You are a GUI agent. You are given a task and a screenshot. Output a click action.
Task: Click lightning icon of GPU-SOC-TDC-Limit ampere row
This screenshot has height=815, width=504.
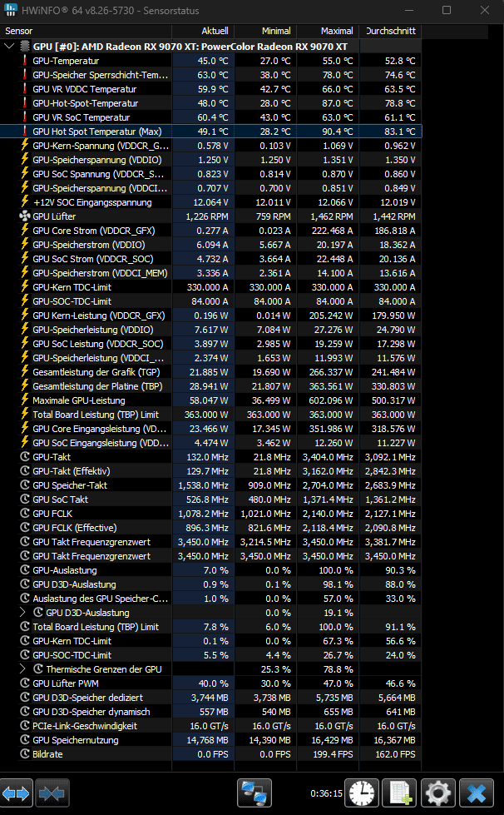[24, 301]
